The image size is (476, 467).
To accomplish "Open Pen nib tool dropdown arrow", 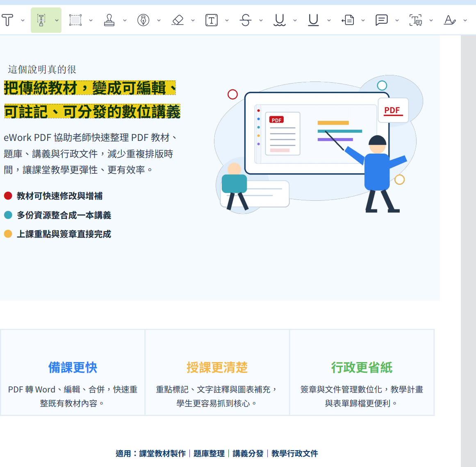I will click(159, 20).
